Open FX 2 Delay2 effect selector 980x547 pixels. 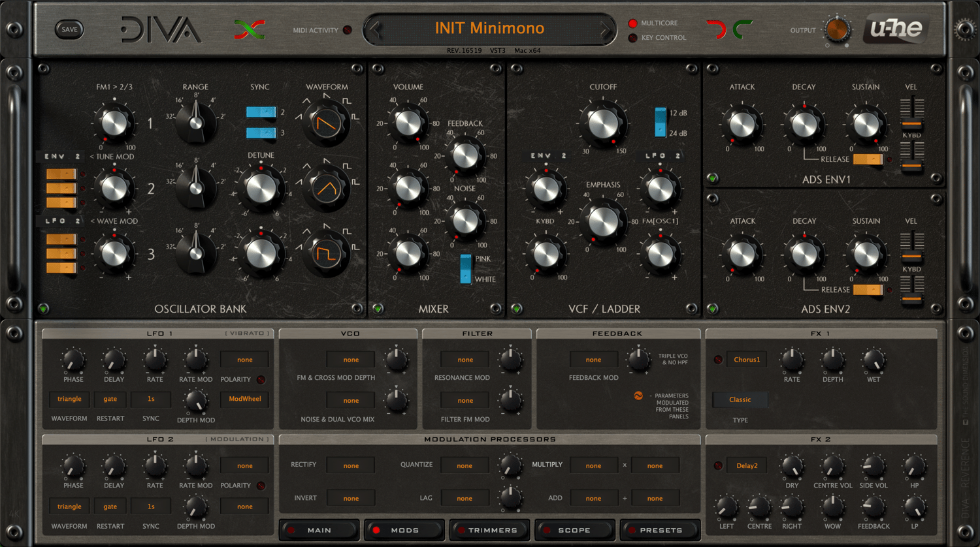(x=747, y=465)
